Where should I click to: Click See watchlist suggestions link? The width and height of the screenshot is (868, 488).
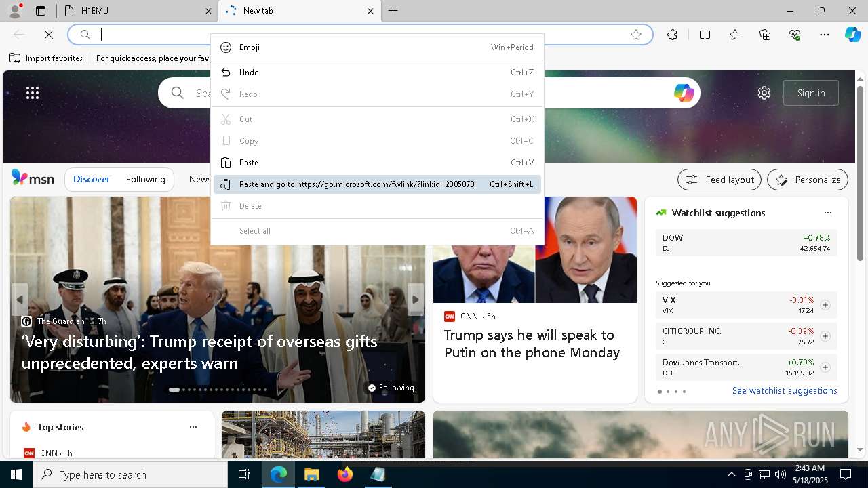785,390
